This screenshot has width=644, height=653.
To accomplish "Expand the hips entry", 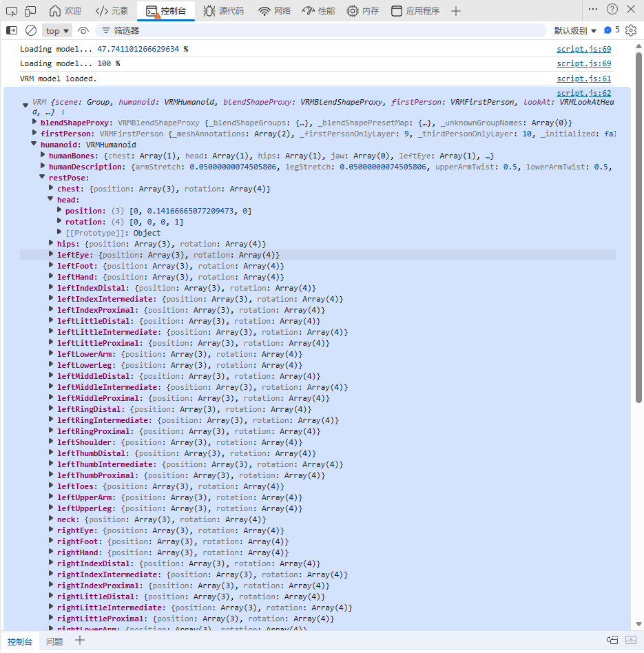I will pyautogui.click(x=51, y=242).
